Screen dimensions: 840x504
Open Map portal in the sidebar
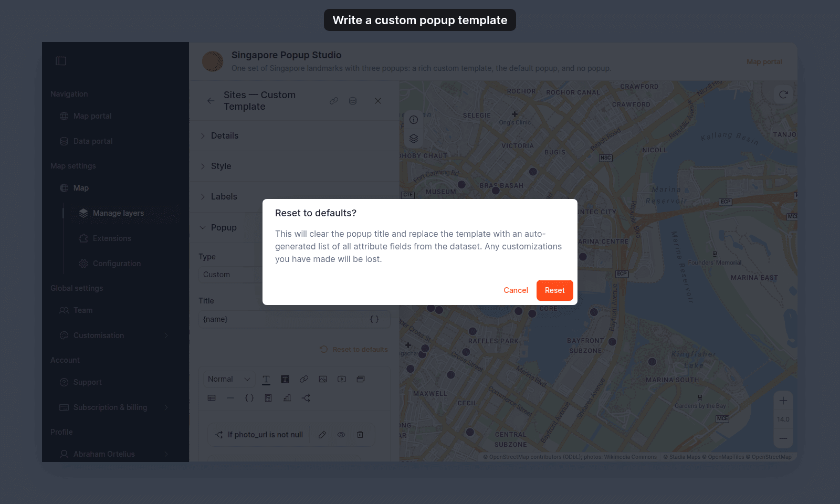(92, 116)
